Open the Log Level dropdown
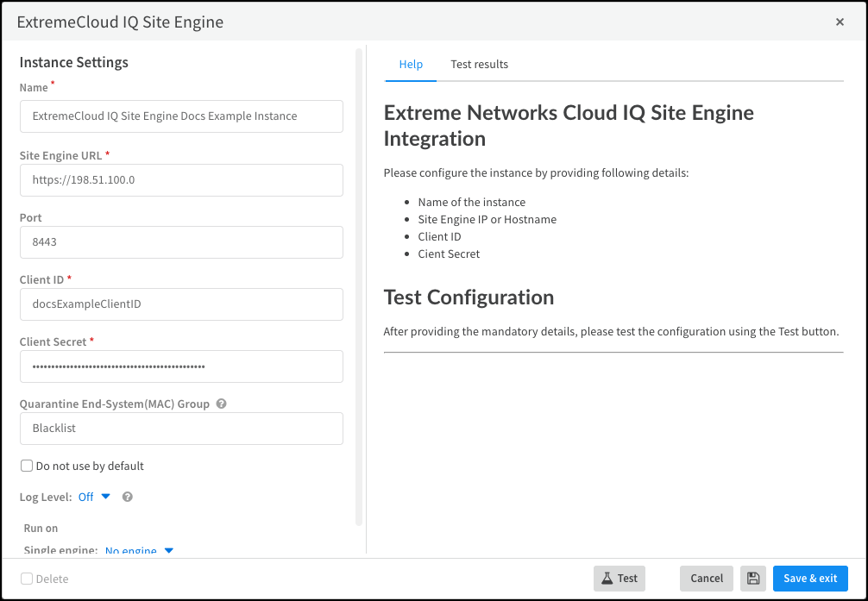 tap(95, 497)
